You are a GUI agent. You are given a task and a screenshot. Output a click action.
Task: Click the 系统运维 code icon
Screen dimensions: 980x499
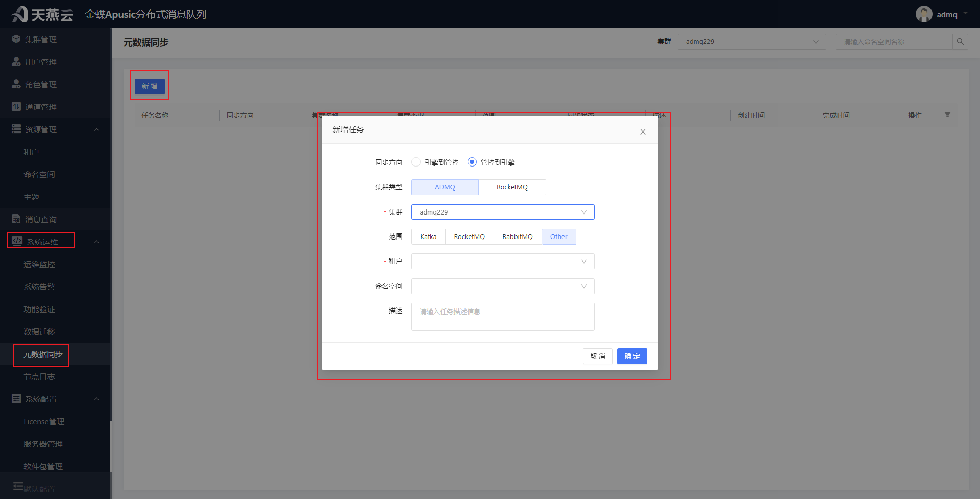17,241
